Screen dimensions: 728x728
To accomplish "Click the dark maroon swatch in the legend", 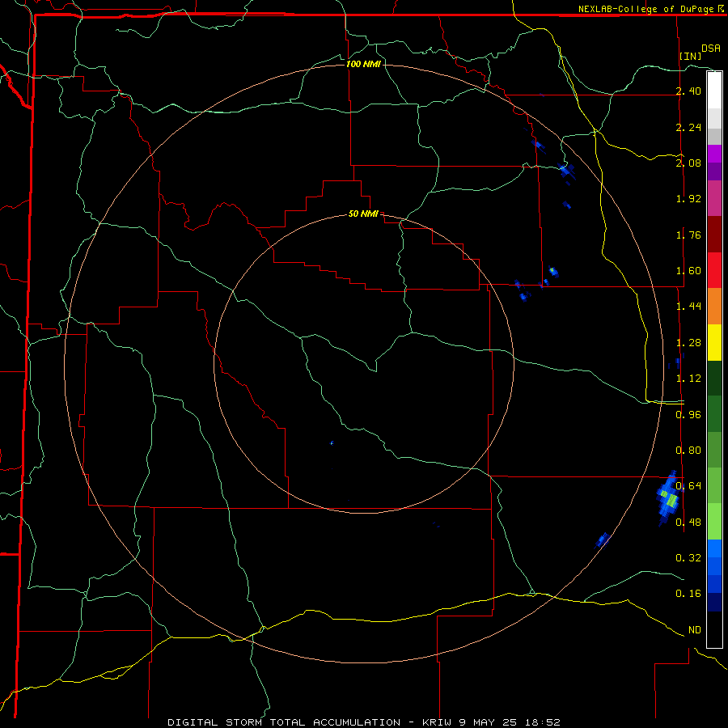I will (x=714, y=234).
